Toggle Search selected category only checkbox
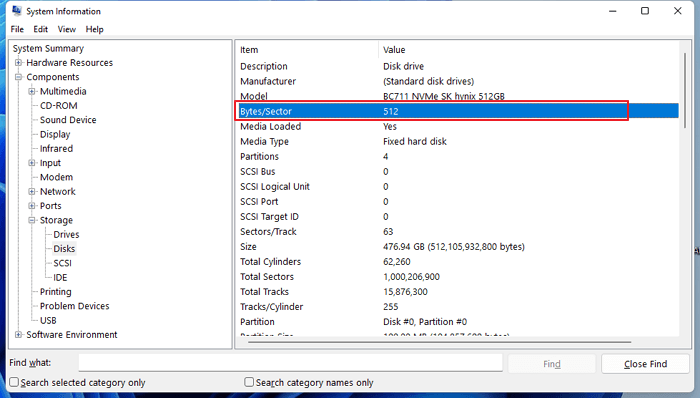This screenshot has width=700, height=398. click(x=14, y=382)
